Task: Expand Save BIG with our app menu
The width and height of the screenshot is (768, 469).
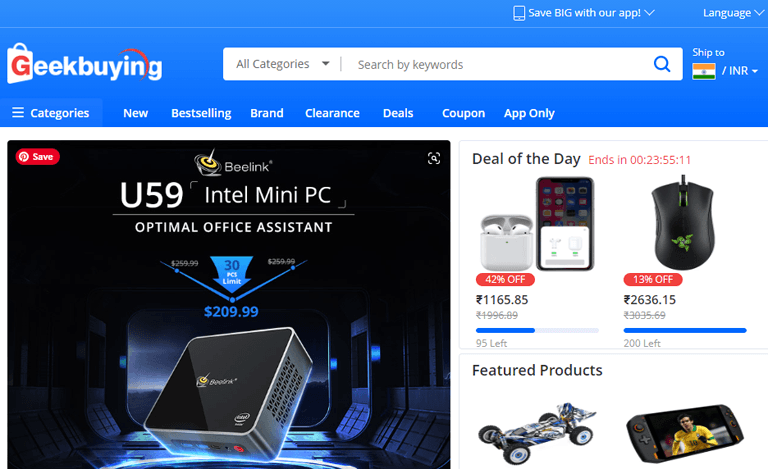Action: click(x=591, y=13)
